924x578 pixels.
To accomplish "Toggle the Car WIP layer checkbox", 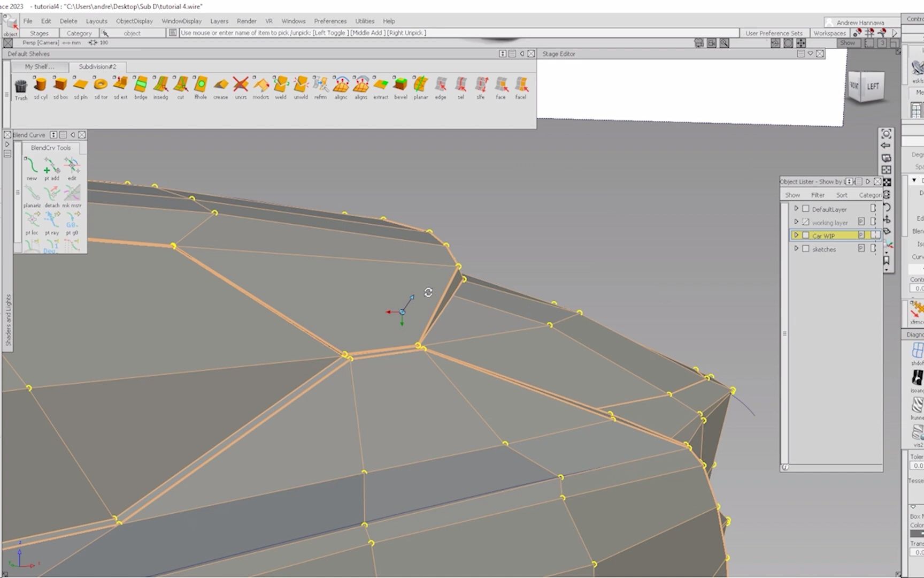I will pyautogui.click(x=806, y=235).
